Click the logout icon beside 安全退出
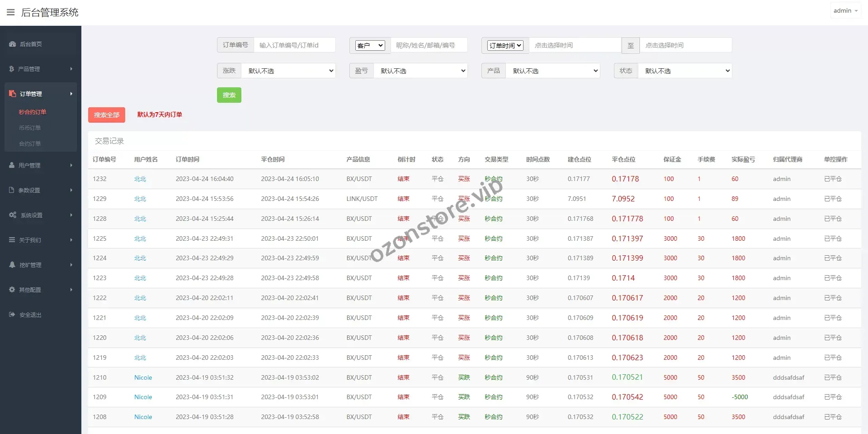 point(12,315)
